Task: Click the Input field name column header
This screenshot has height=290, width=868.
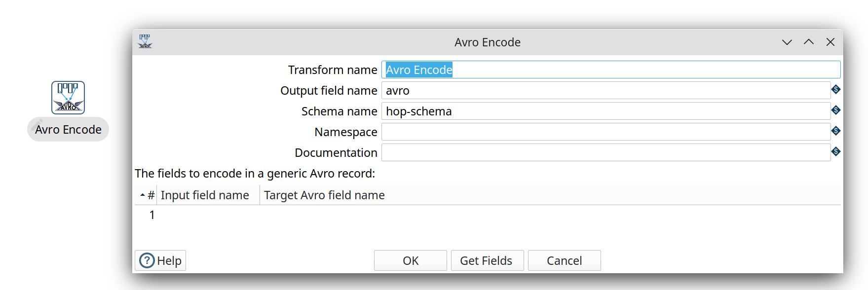Action: coord(205,195)
